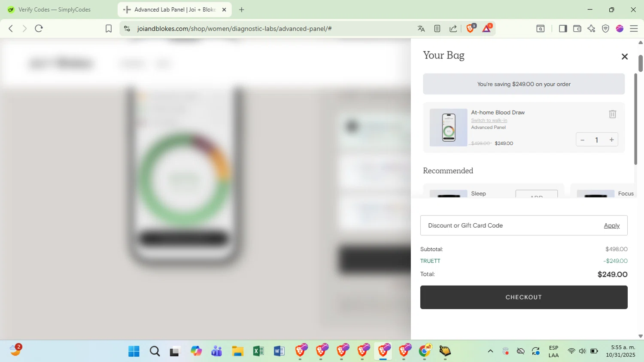644x362 pixels.
Task: Open the browser main menu
Action: click(634, 28)
